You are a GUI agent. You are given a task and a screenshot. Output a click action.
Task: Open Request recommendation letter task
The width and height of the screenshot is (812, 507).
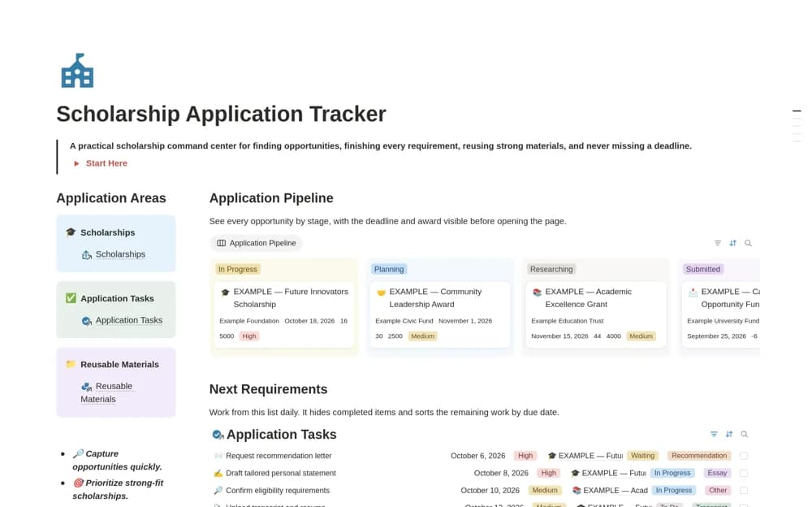pos(279,456)
